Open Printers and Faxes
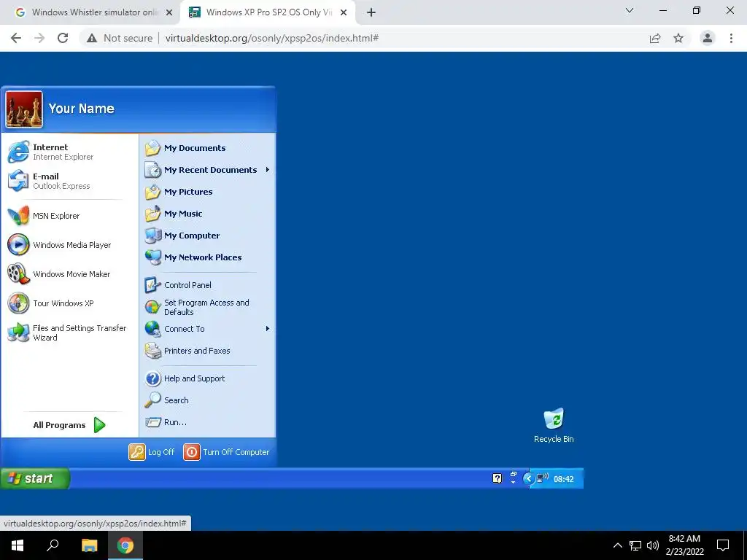747x560 pixels. coord(187,351)
